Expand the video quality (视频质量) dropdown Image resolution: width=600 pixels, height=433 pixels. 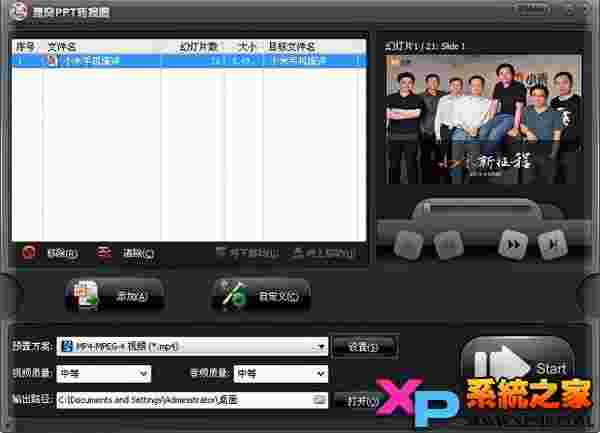point(104,373)
